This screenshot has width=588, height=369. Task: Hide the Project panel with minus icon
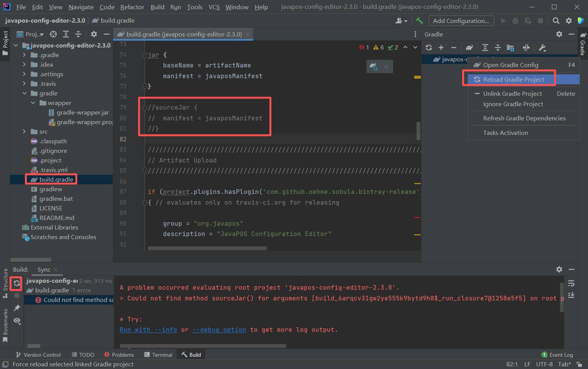[106, 34]
